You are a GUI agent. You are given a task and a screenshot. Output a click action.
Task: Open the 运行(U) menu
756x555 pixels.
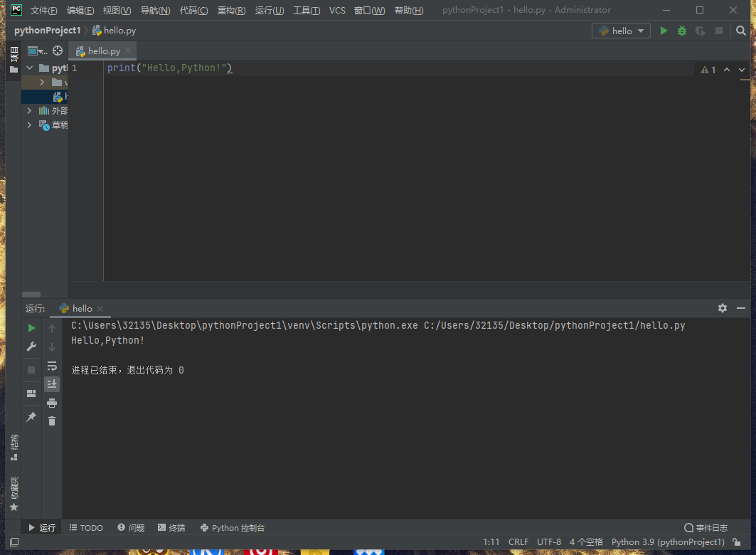270,10
